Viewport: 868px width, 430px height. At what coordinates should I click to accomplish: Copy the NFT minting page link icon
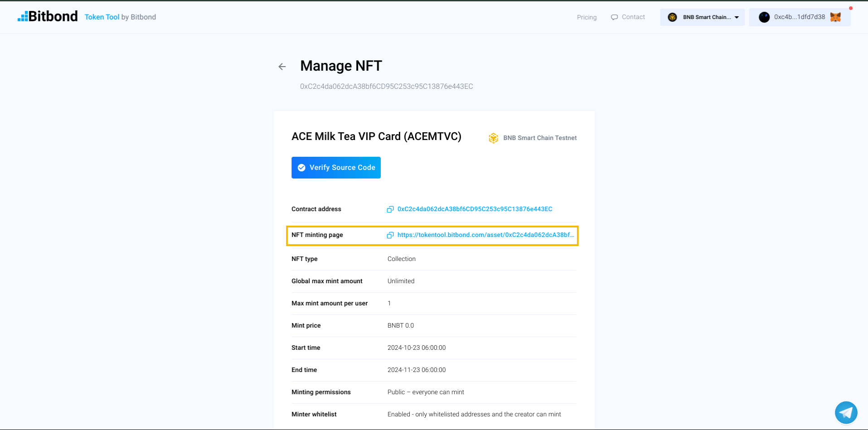(x=390, y=235)
